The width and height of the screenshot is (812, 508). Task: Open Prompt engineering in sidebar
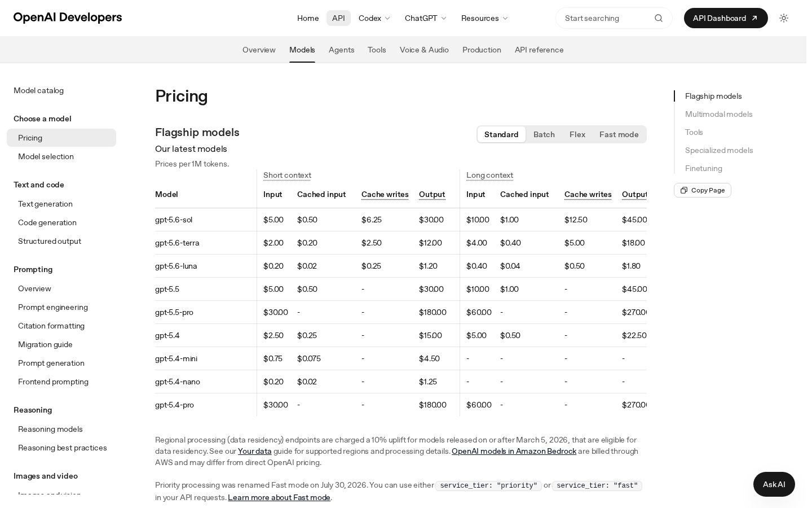61,307
